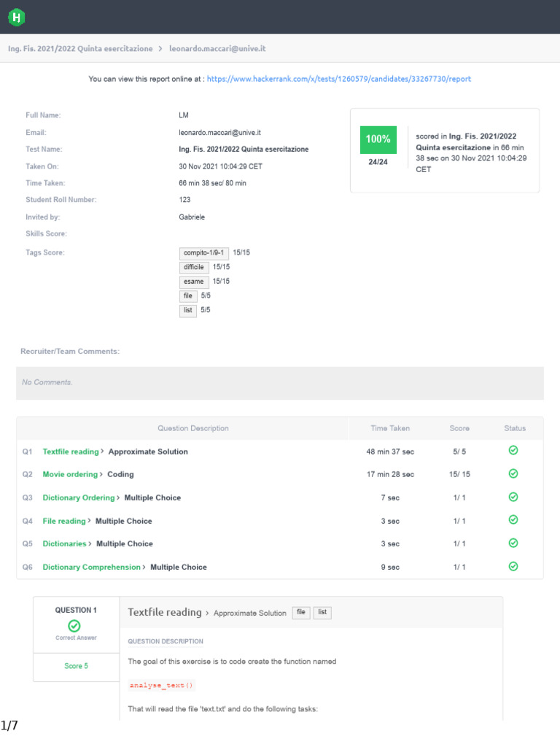Open the Textfile reading question link

[x=71, y=452]
